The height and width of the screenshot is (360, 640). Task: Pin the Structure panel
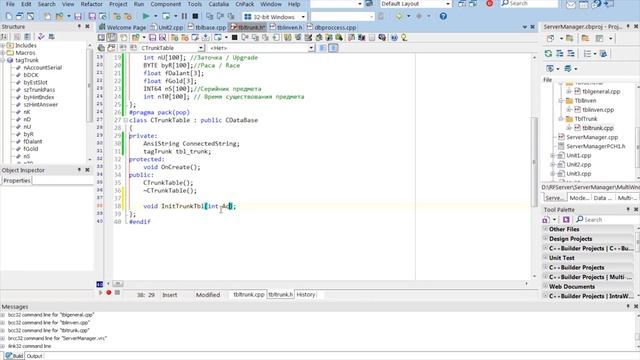pyautogui.click(x=79, y=27)
